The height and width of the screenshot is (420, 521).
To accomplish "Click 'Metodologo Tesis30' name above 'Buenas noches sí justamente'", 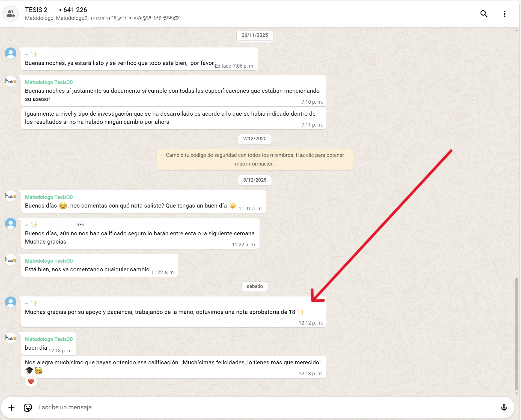I will pos(49,82).
